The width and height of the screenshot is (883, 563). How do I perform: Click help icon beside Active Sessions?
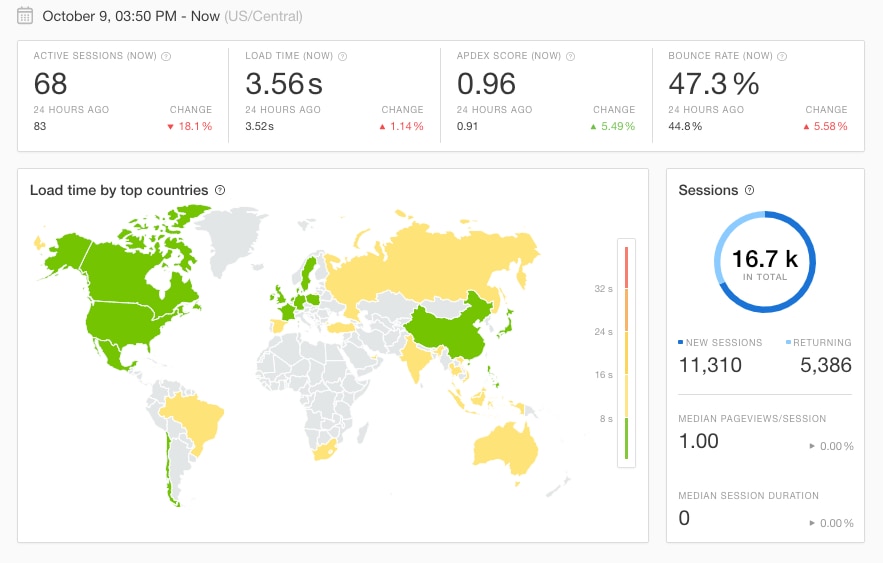(x=166, y=56)
